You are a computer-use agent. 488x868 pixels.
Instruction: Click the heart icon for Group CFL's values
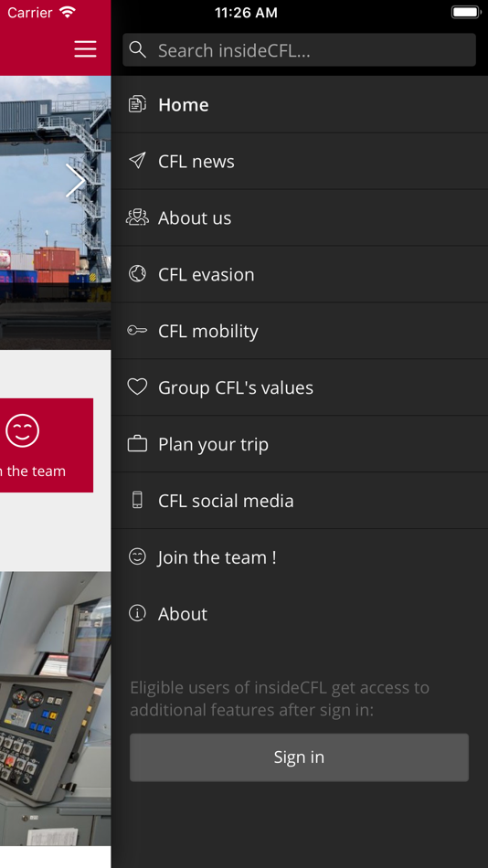point(137,386)
